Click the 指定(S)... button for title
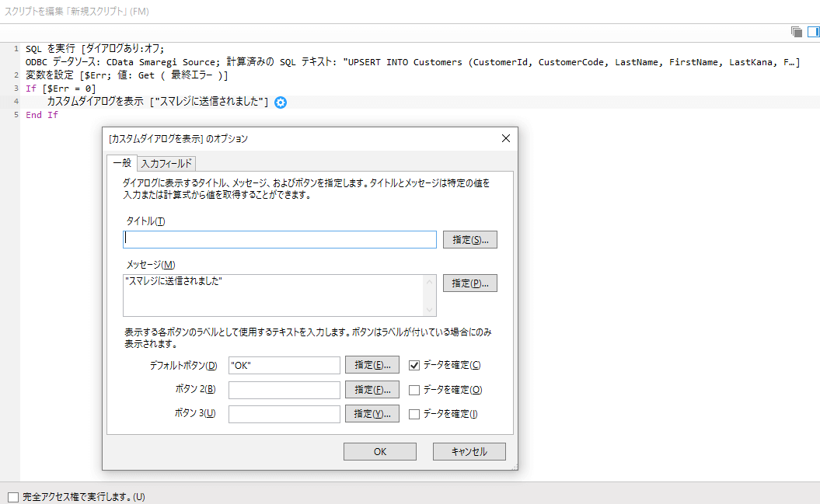The width and height of the screenshot is (820, 504). (470, 240)
